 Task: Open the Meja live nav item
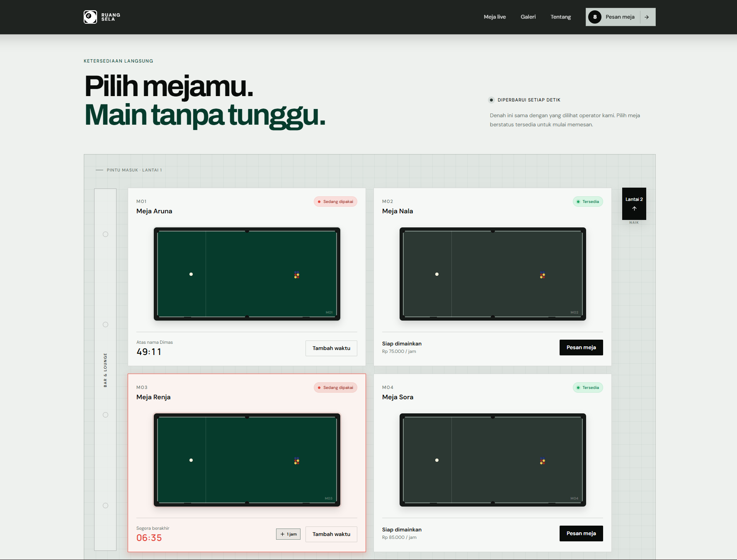pos(495,17)
